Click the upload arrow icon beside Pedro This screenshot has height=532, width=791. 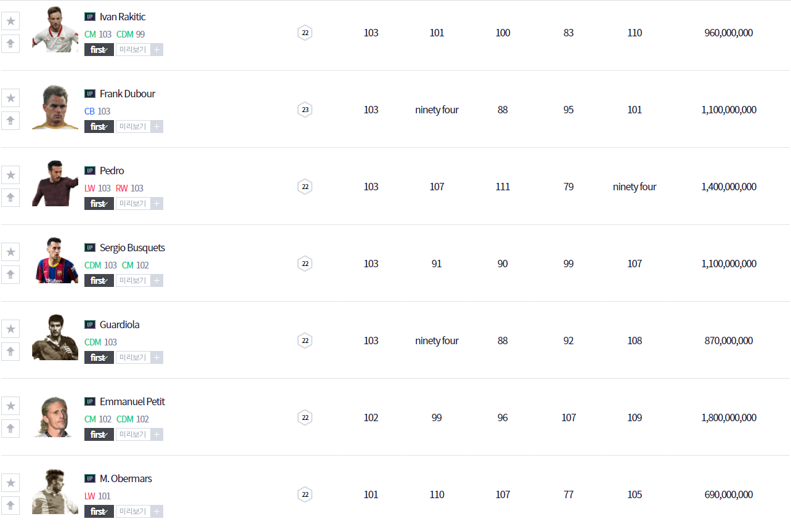10,198
